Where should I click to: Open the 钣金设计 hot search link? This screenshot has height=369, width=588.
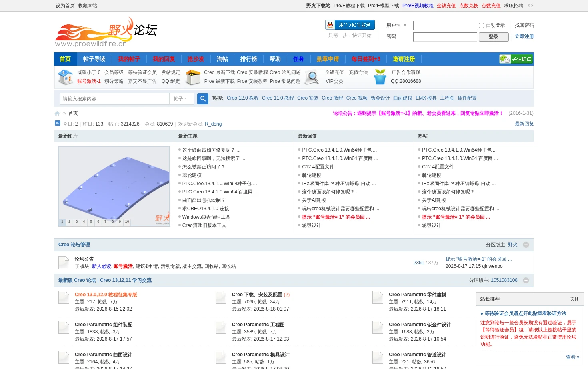[x=380, y=98]
